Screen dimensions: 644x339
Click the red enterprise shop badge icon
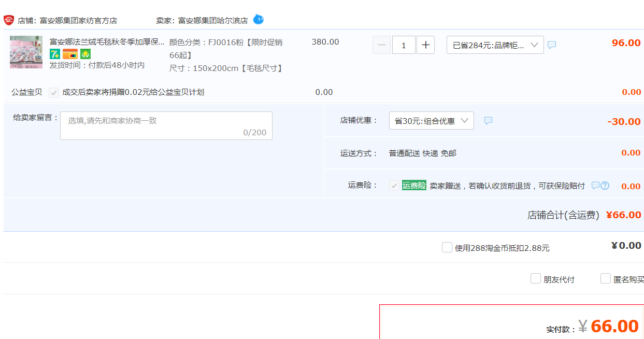tap(9, 20)
